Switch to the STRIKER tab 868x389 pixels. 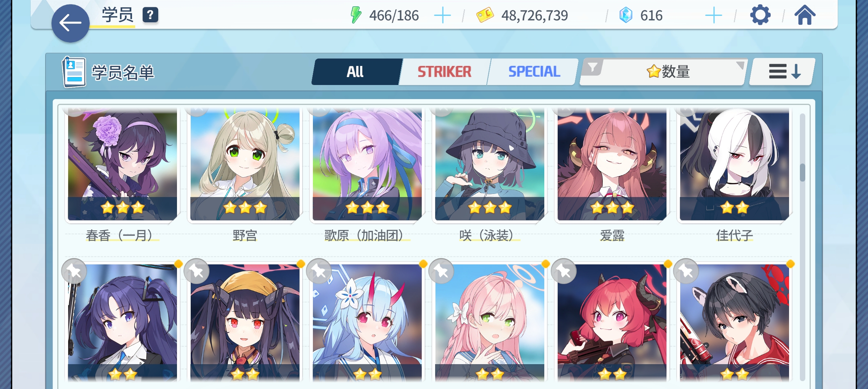pos(444,72)
